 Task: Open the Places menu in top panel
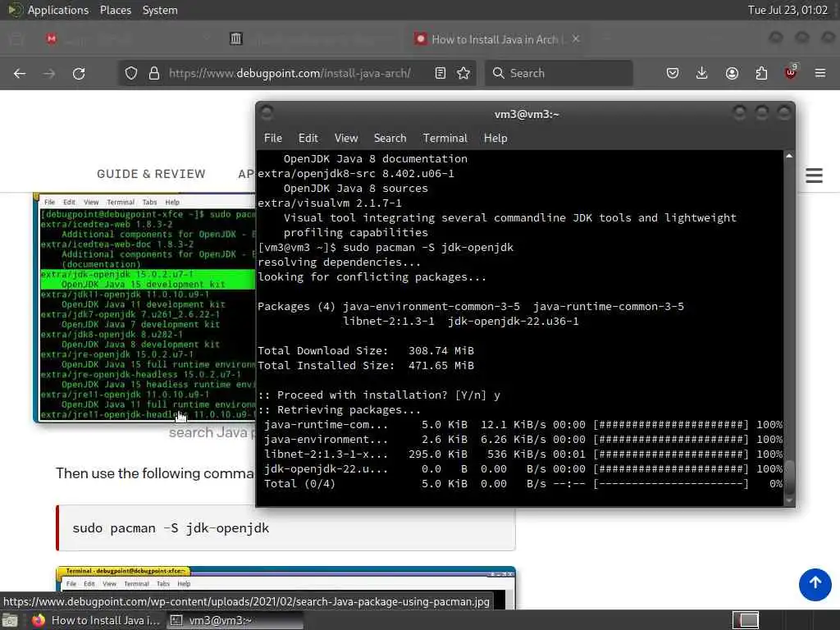[116, 10]
